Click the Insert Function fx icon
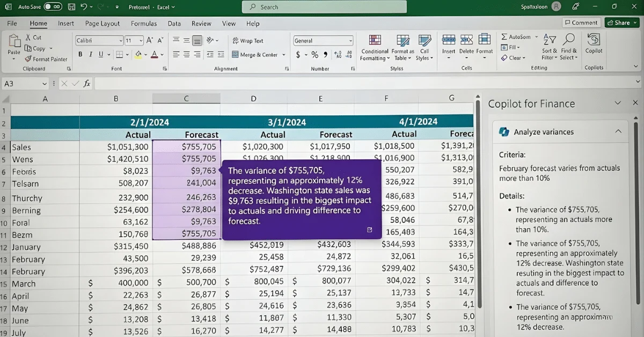 coord(87,84)
